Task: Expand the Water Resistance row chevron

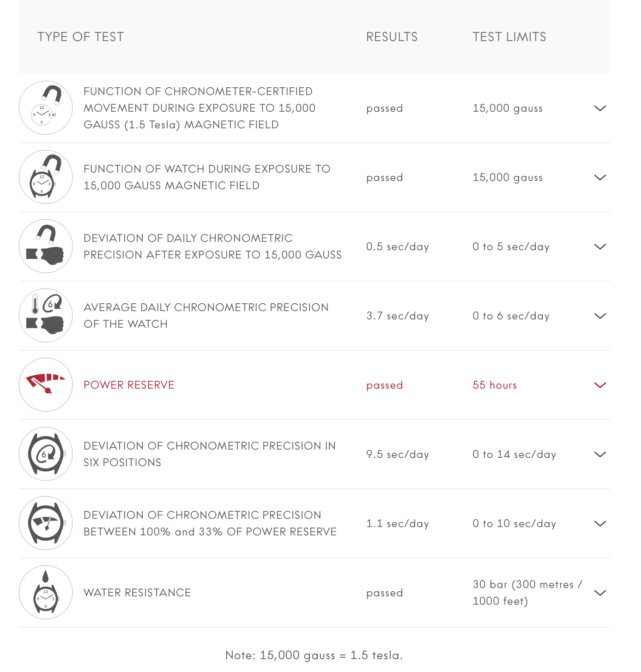Action: pos(600,593)
